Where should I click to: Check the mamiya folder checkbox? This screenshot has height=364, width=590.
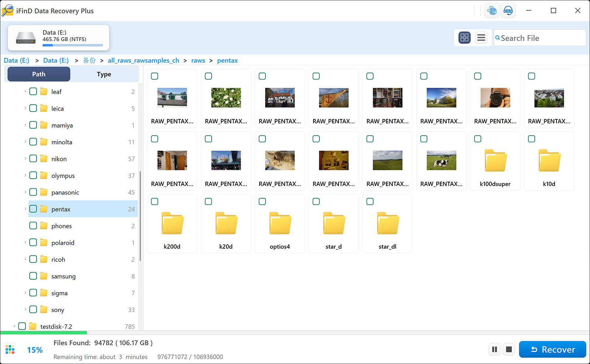[33, 125]
